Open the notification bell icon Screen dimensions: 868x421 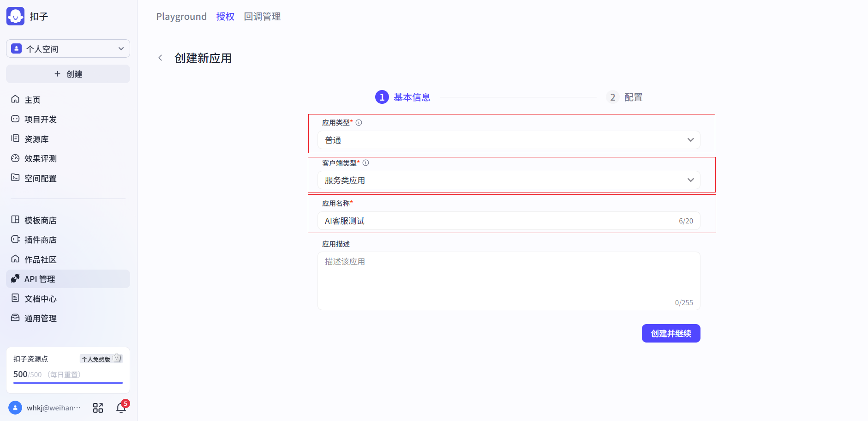pos(121,408)
